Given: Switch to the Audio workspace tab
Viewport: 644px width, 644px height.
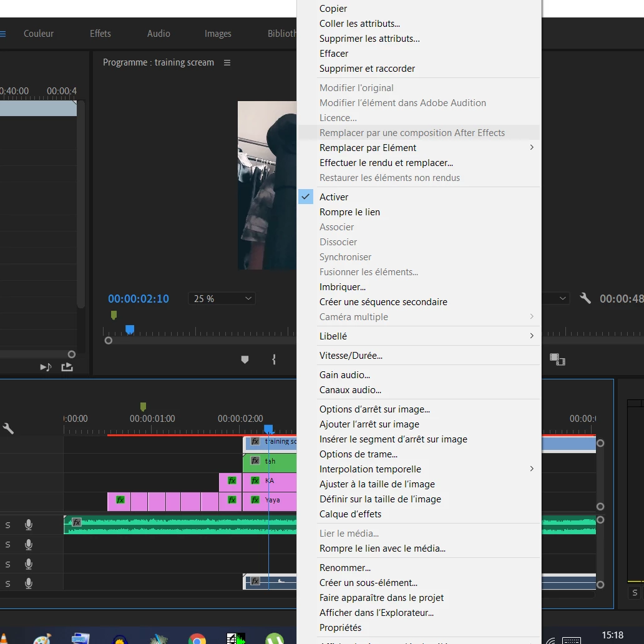Looking at the screenshot, I should (159, 34).
